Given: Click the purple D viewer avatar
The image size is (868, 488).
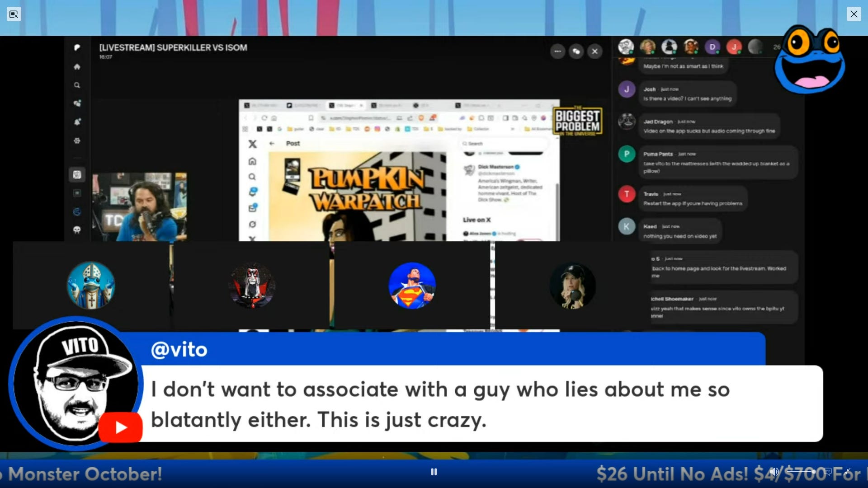Looking at the screenshot, I should (x=712, y=47).
